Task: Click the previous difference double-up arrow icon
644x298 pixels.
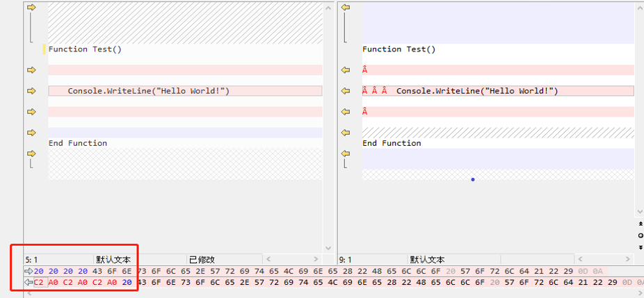Action: click(x=641, y=224)
